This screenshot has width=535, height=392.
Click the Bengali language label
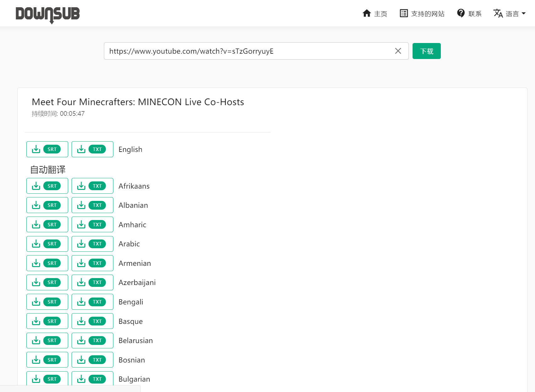[131, 302]
